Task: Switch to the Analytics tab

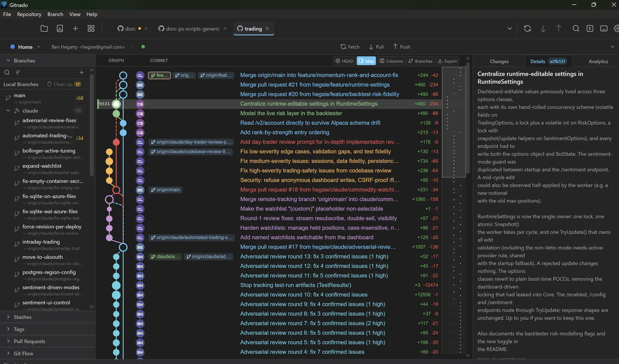Action: 598,62
